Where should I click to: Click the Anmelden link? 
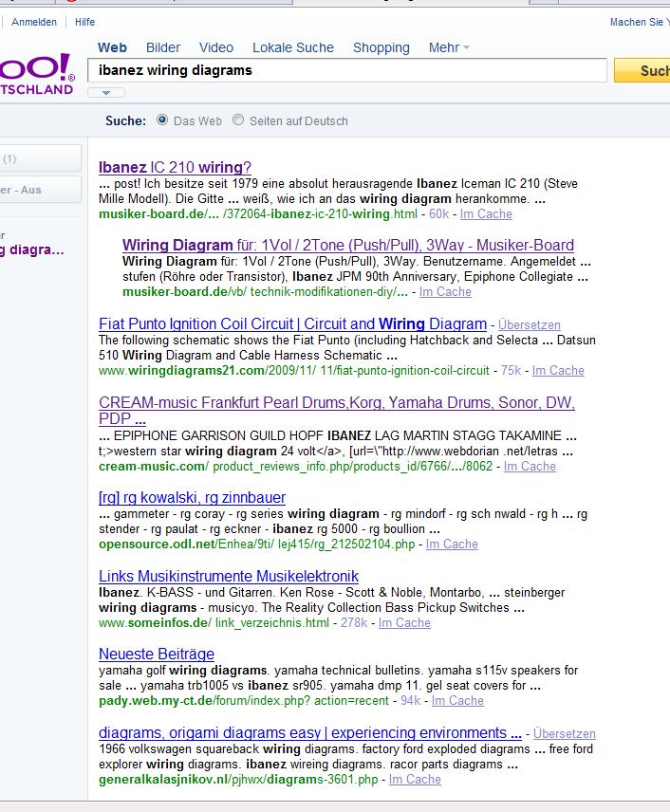(x=34, y=22)
